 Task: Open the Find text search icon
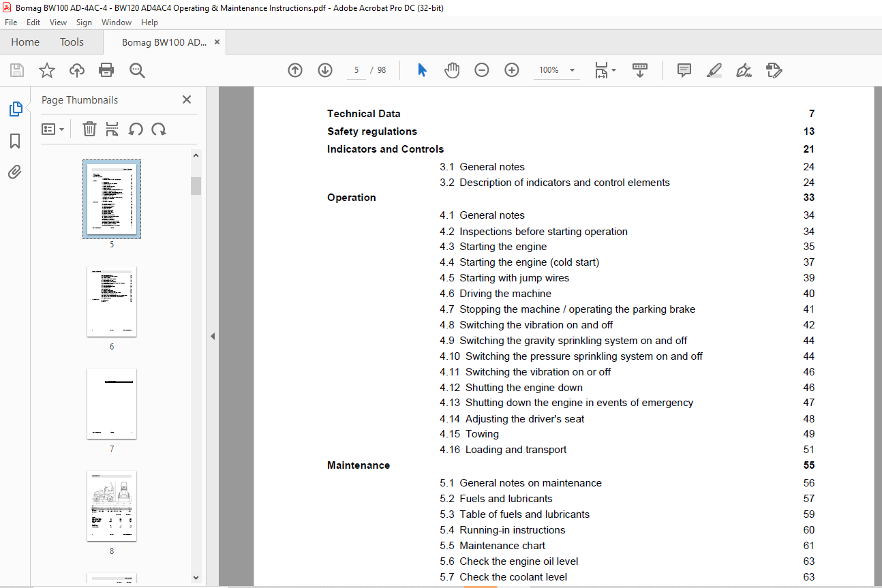(x=137, y=70)
